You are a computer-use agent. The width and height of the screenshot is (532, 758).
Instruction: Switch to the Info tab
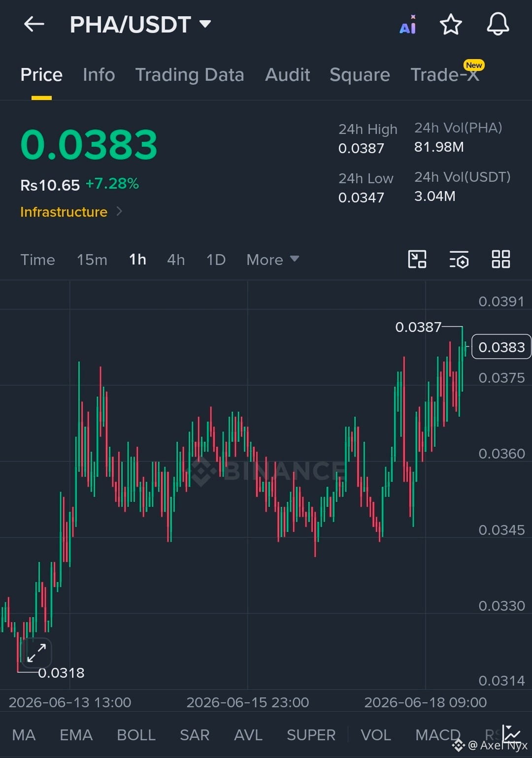click(x=99, y=75)
